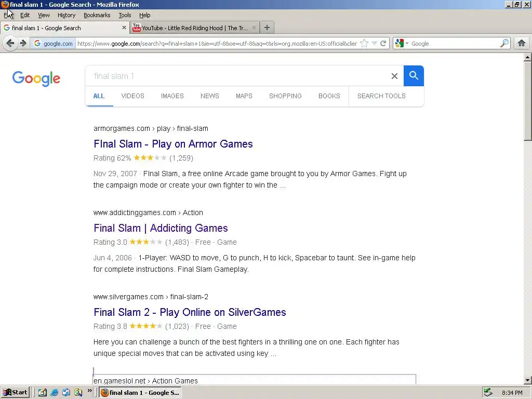The width and height of the screenshot is (532, 399).
Task: Open the Edit menu
Action: coord(25,15)
